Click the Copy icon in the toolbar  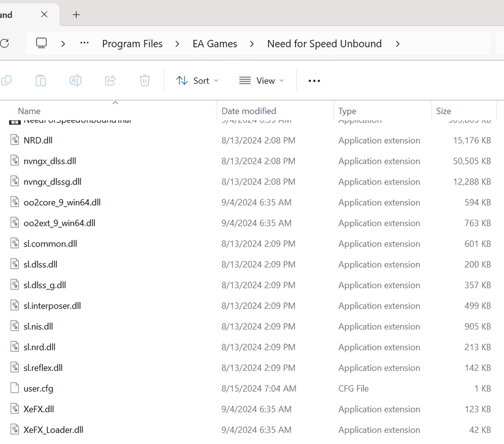(6, 81)
